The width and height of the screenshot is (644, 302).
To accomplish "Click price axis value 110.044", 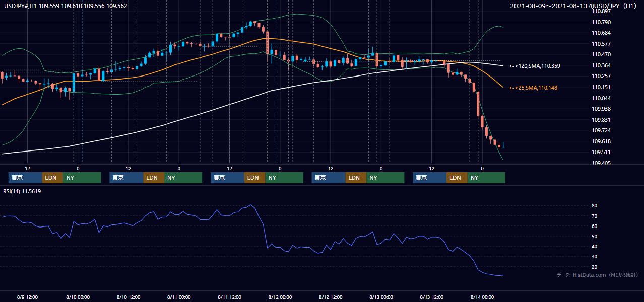I will [x=600, y=98].
